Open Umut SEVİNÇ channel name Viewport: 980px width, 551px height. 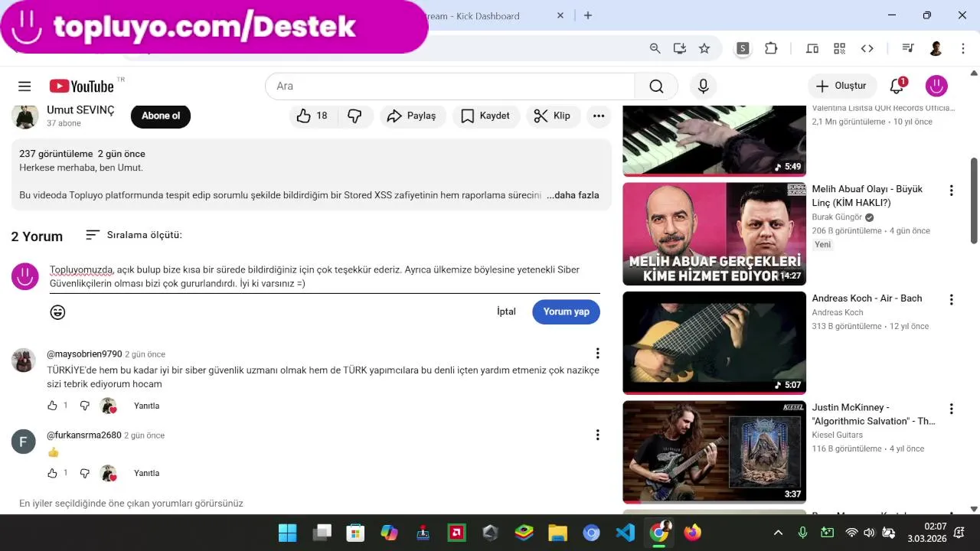pyautogui.click(x=80, y=110)
